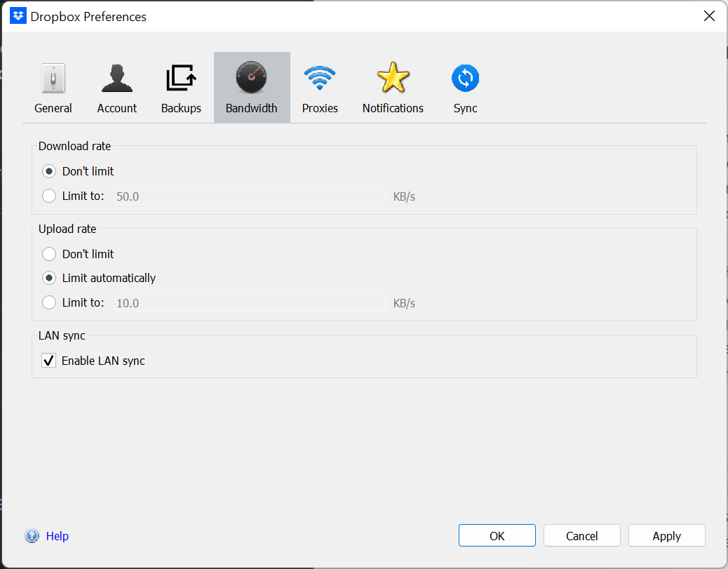Screen dimensions: 728x569
Task: Select Don't limit for upload rate
Action: tap(49, 253)
